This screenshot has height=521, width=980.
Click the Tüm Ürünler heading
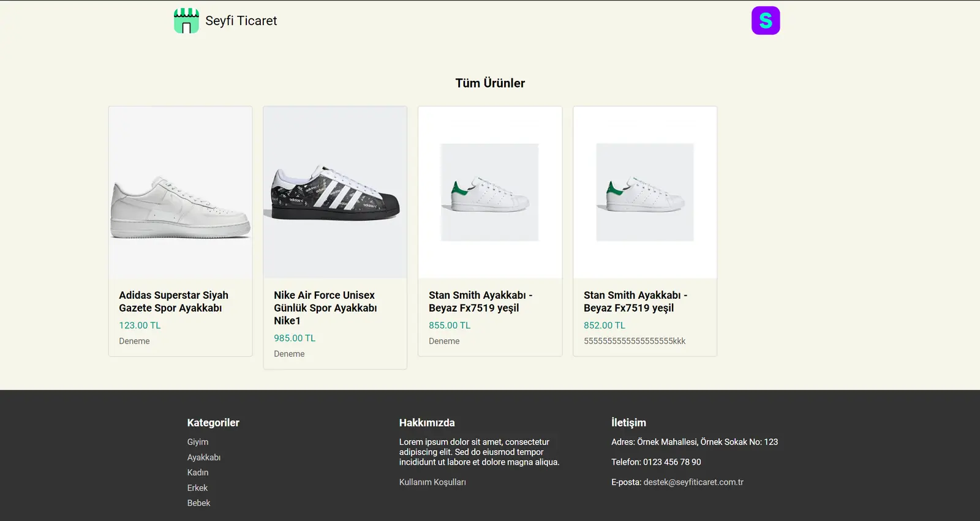490,83
